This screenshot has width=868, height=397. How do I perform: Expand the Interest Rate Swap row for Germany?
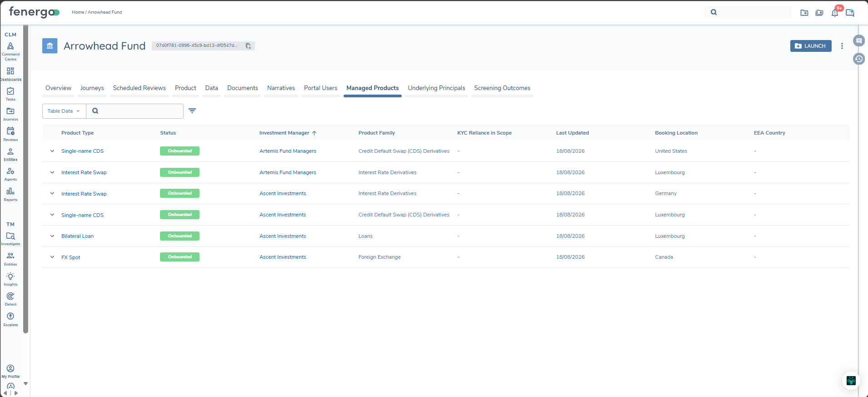pyautogui.click(x=52, y=193)
